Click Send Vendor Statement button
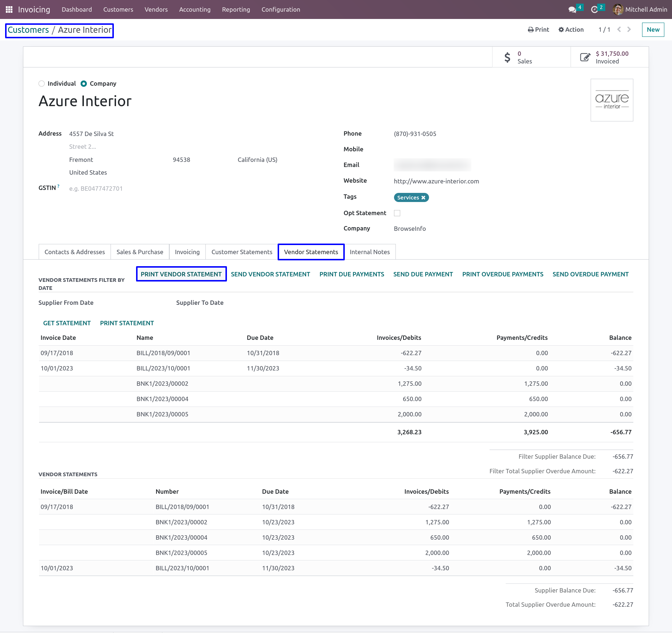 coord(270,274)
